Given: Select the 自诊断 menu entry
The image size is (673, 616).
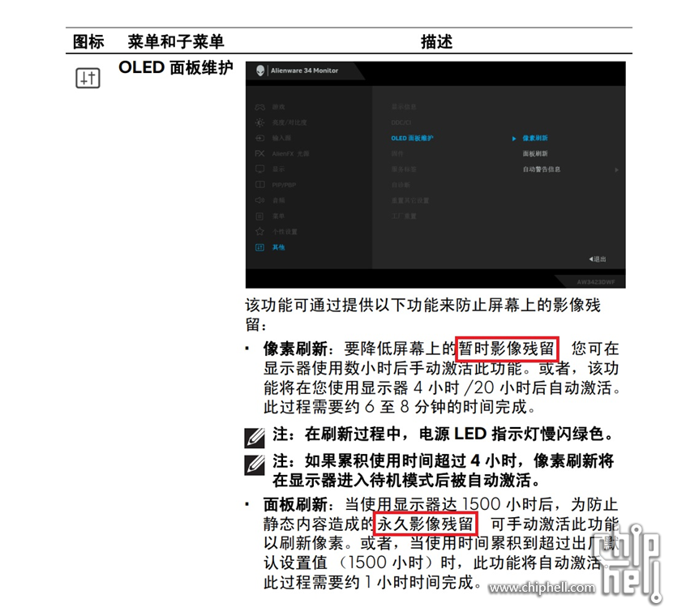Looking at the screenshot, I should click(x=401, y=185).
